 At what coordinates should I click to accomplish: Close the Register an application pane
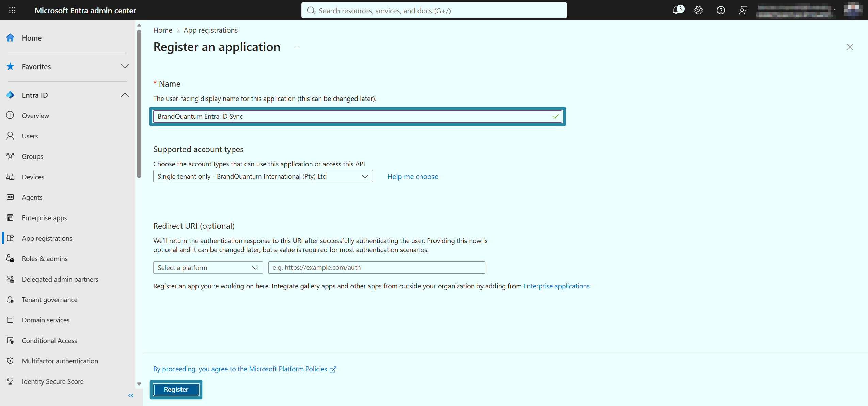tap(850, 47)
